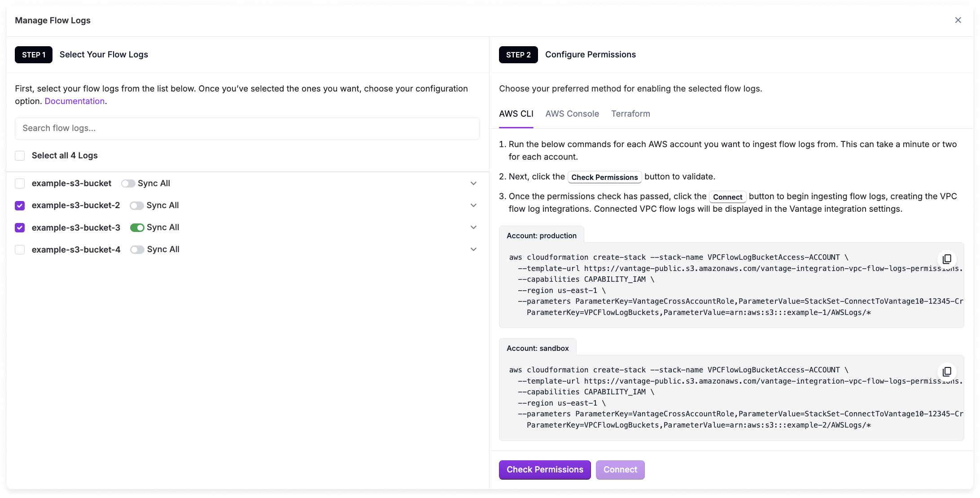Image resolution: width=980 pixels, height=498 pixels.
Task: Expand the example-s3-bucket row
Action: [x=473, y=183]
